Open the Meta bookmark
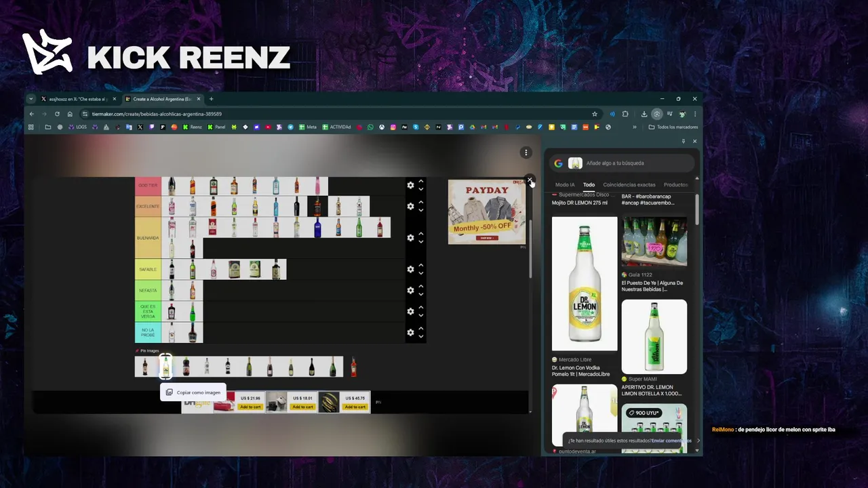Screen dimensions: 868x488 pos(309,127)
